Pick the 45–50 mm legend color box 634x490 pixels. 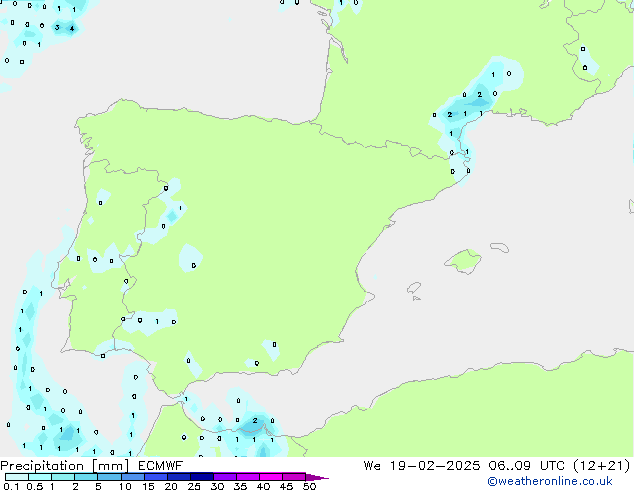click(294, 477)
